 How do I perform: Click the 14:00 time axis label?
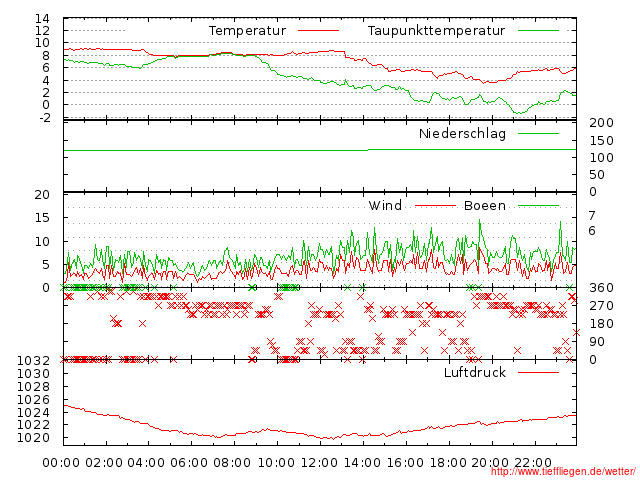(x=362, y=463)
